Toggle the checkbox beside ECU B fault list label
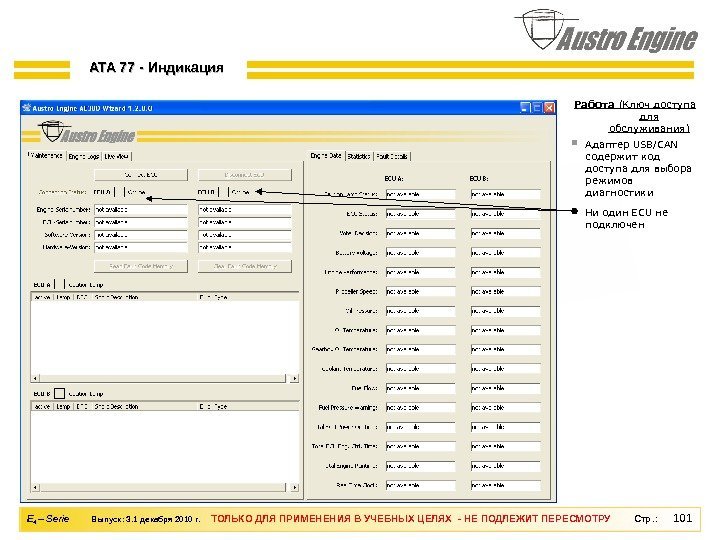 click(60, 394)
